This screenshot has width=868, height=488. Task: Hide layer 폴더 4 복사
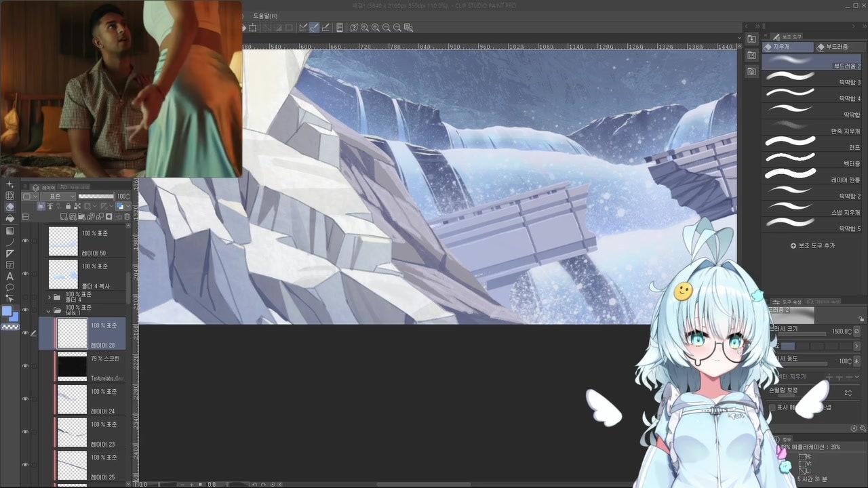(x=26, y=274)
